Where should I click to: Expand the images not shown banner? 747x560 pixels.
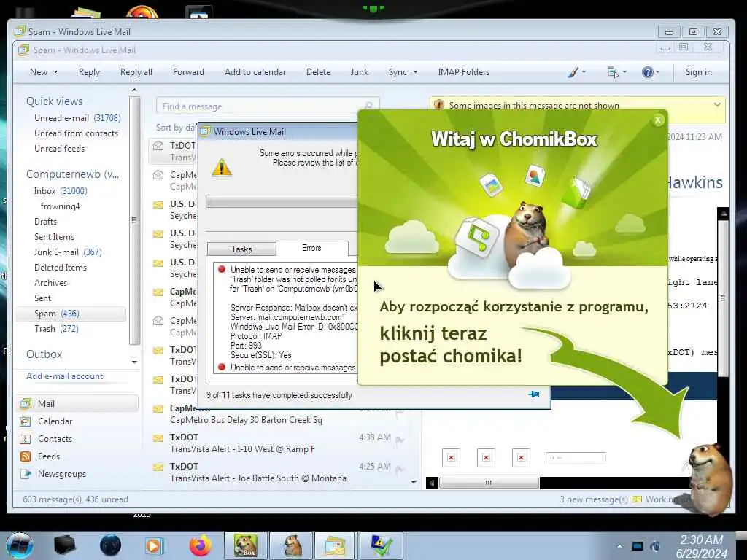717,104
